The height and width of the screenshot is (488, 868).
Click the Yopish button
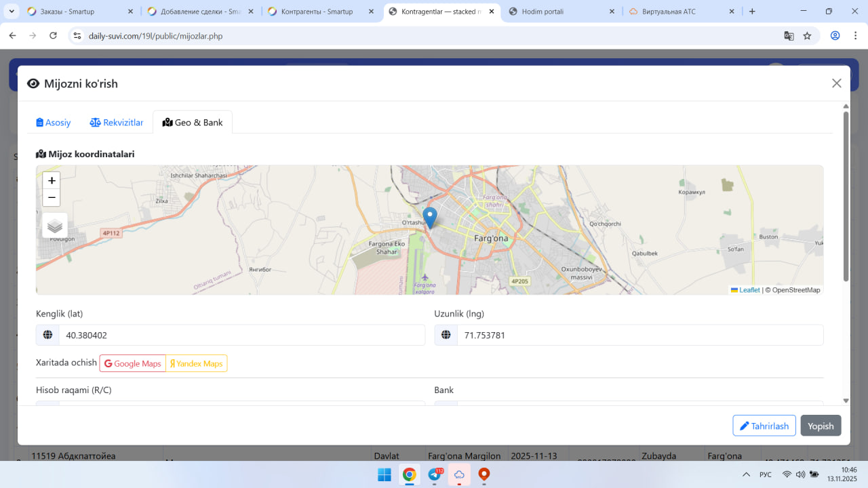[x=821, y=426]
